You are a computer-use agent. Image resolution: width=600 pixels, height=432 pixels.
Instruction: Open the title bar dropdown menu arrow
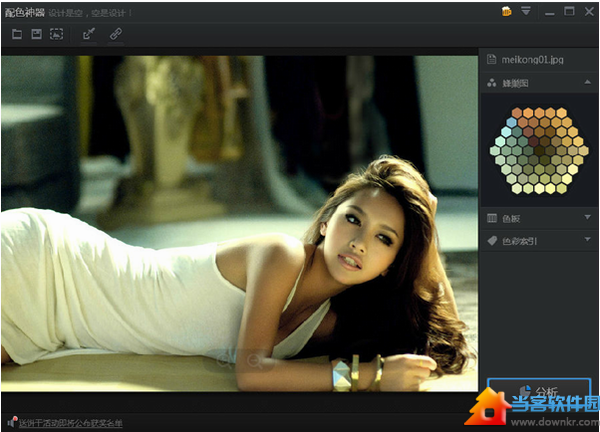click(526, 11)
